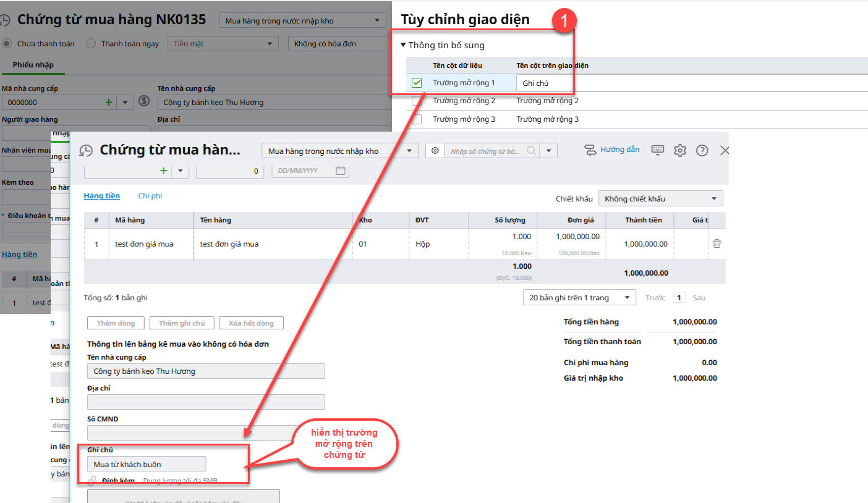Open the Chiết khấu dropdown
The width and height of the screenshot is (868, 503).
coord(660,199)
